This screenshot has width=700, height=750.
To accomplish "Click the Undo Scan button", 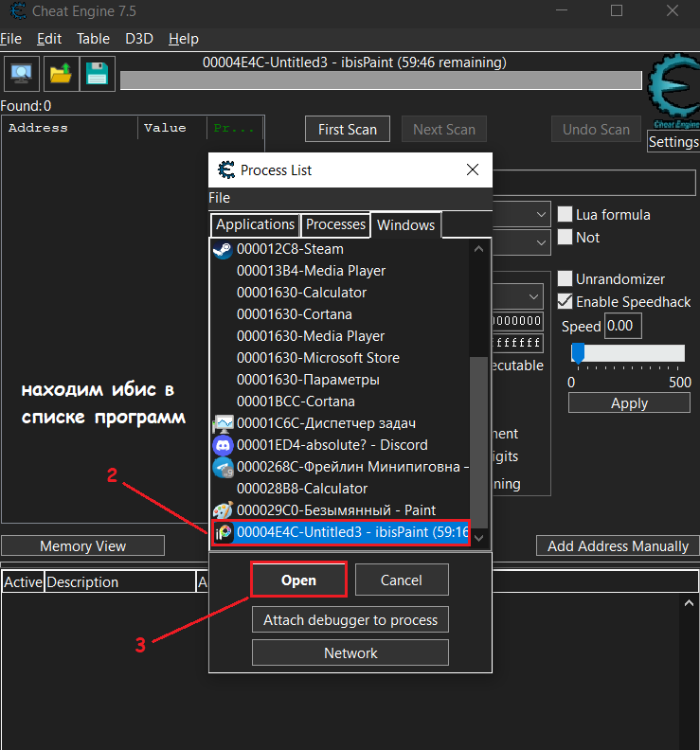I will 596,129.
